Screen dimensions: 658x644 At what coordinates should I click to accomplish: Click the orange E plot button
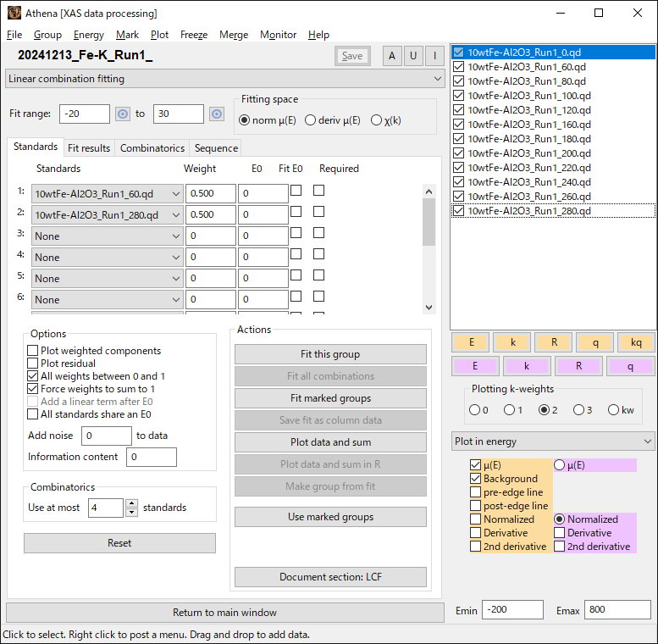pos(471,342)
